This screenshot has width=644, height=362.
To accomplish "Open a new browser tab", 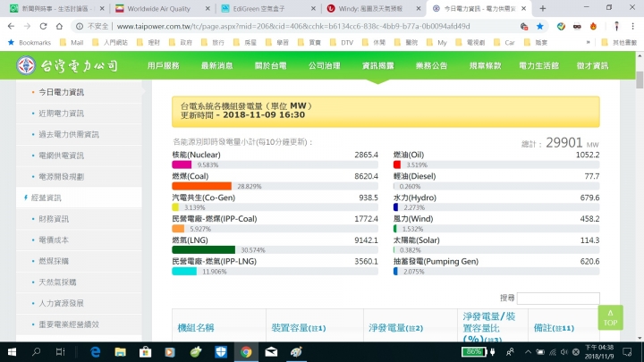I will [x=543, y=8].
